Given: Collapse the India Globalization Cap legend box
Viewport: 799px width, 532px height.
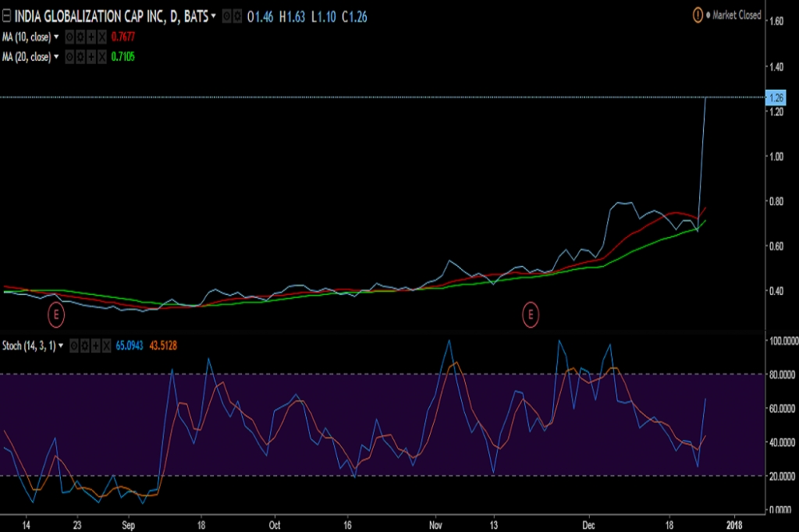Looking at the screenshot, I should click(x=6, y=16).
